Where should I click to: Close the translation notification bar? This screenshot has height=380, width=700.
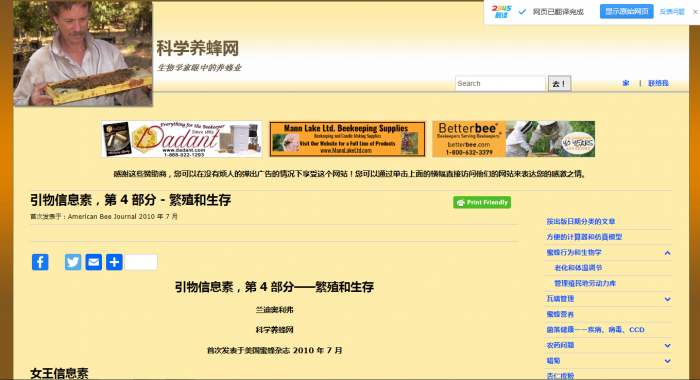click(x=695, y=12)
